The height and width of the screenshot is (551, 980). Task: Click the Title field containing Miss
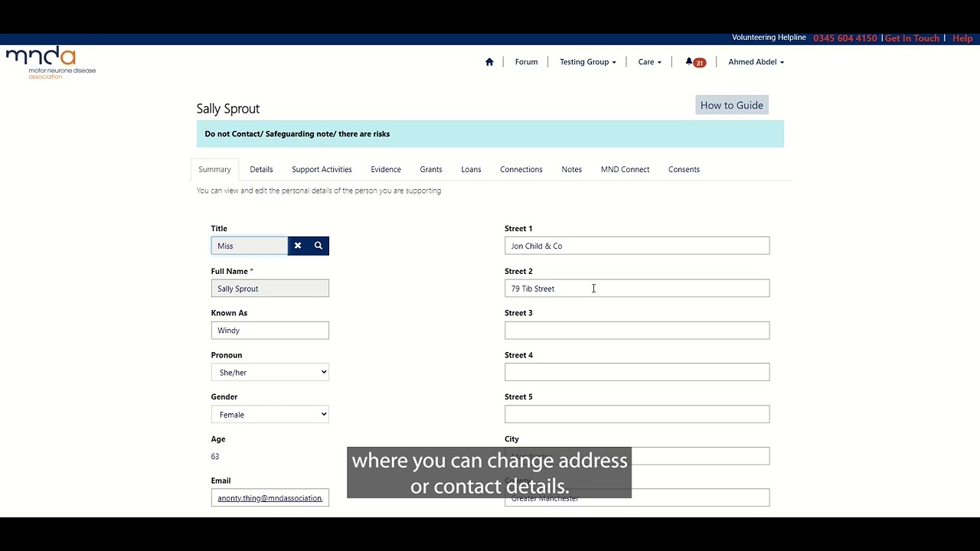coord(250,246)
